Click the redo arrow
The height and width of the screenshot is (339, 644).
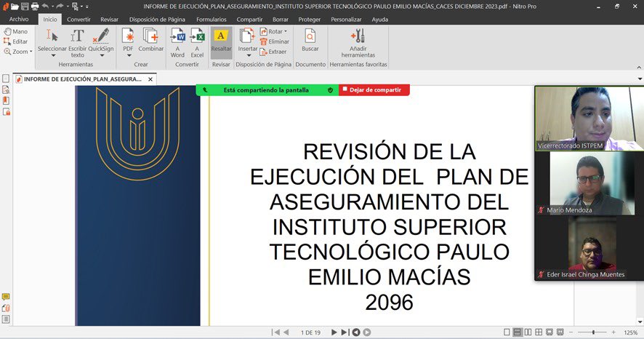pyautogui.click(x=60, y=6)
